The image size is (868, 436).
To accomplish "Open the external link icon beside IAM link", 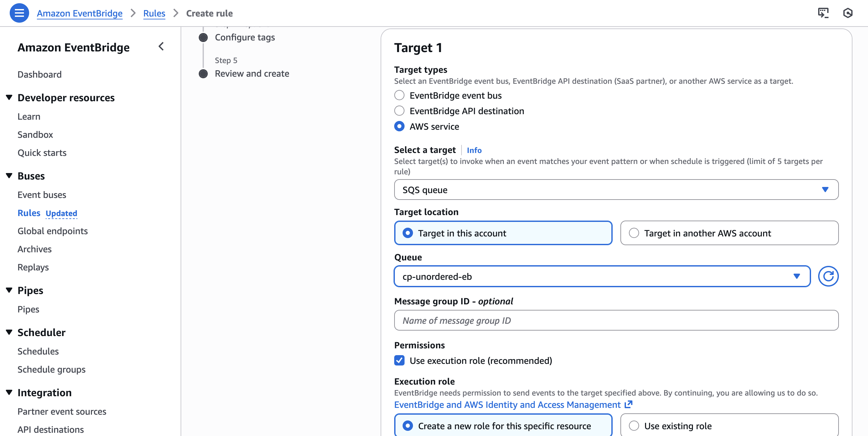I will click(629, 404).
